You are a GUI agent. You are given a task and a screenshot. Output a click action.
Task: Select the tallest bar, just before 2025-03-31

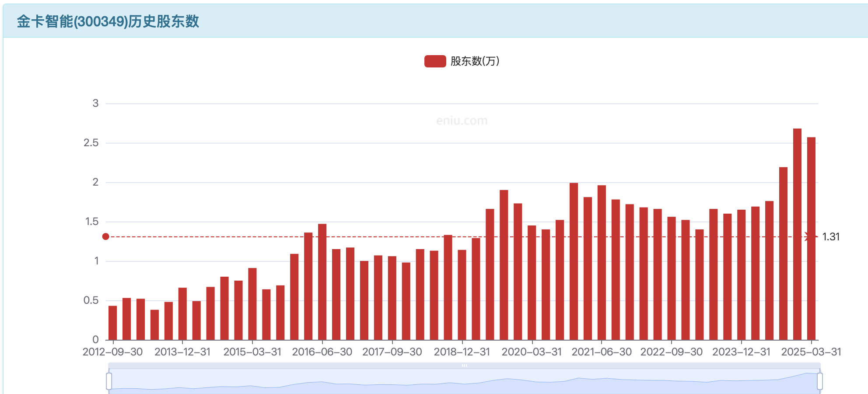click(797, 234)
